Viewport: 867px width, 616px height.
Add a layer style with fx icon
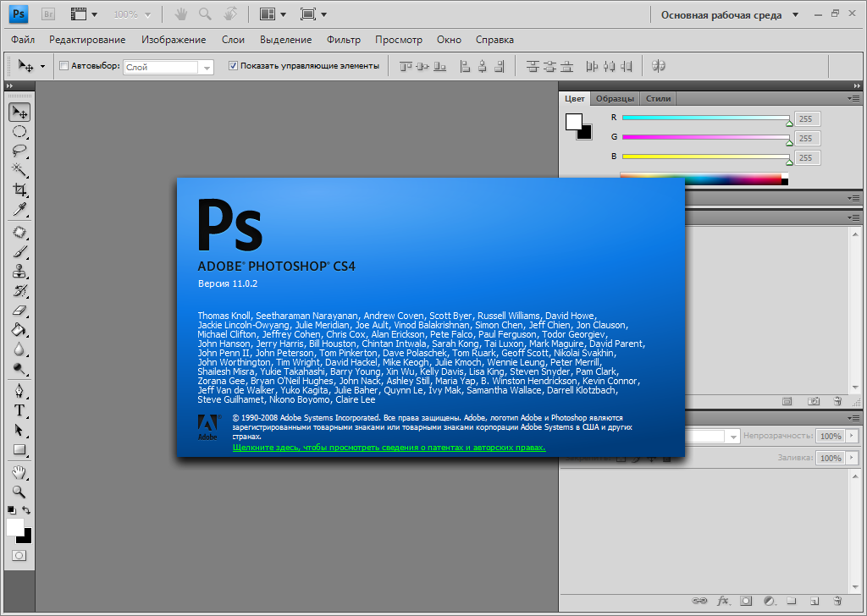[x=723, y=601]
